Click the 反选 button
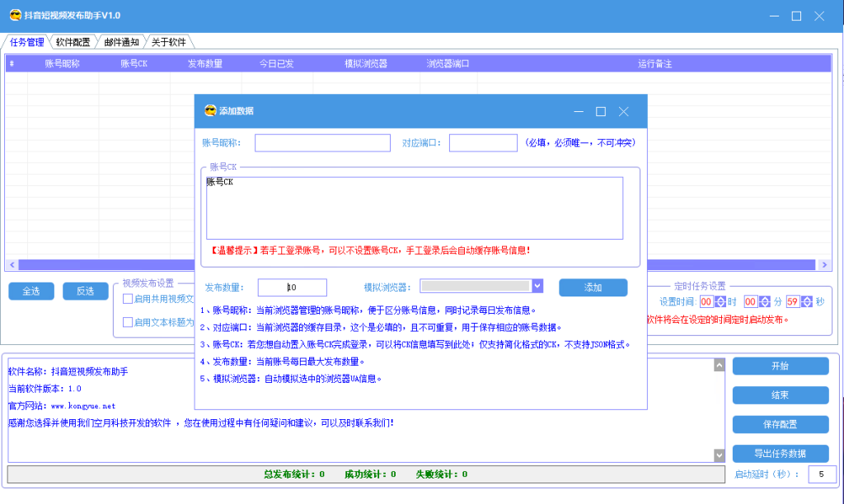The height and width of the screenshot is (504, 844). click(86, 291)
